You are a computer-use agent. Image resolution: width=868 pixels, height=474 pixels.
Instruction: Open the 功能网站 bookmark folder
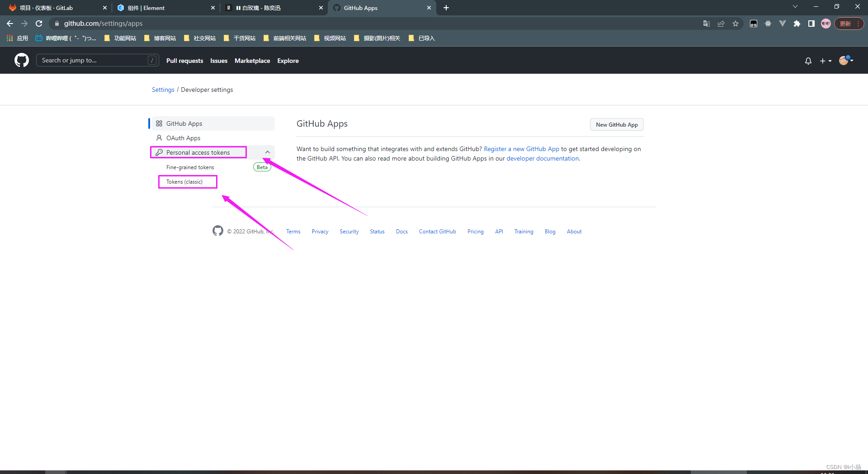[x=120, y=38]
